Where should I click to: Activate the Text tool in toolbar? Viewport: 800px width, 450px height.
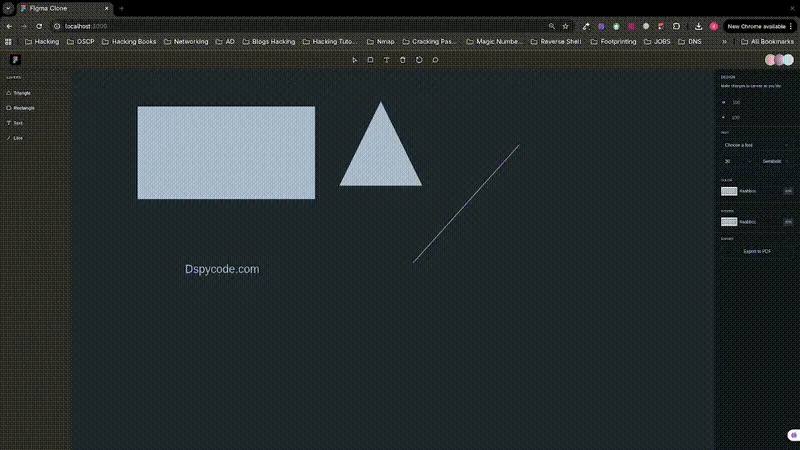click(x=387, y=60)
